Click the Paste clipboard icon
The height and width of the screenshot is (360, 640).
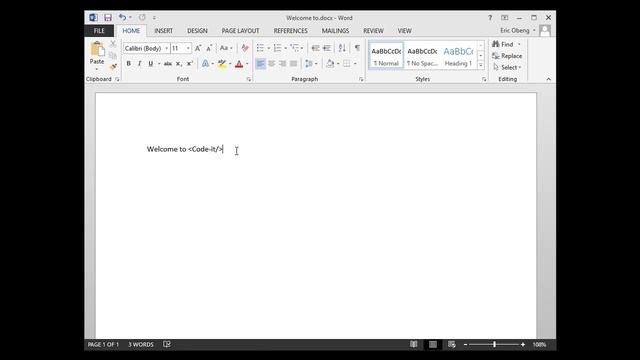97,49
